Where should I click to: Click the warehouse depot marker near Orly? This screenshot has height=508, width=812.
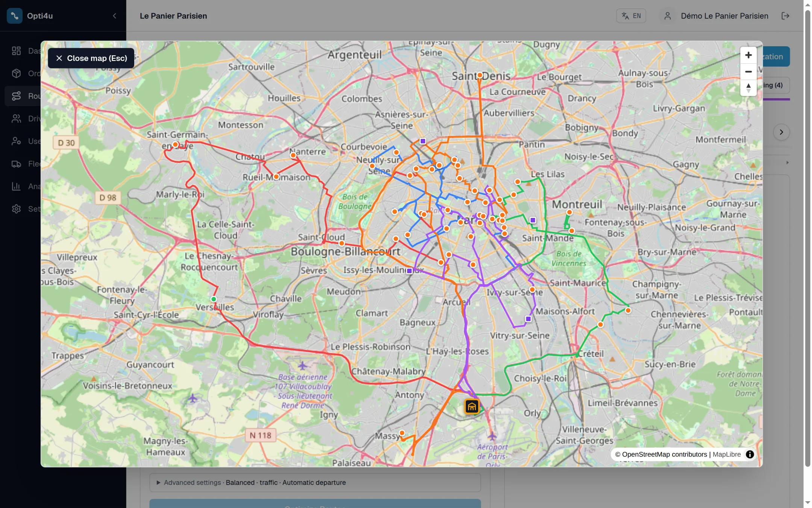tap(471, 406)
